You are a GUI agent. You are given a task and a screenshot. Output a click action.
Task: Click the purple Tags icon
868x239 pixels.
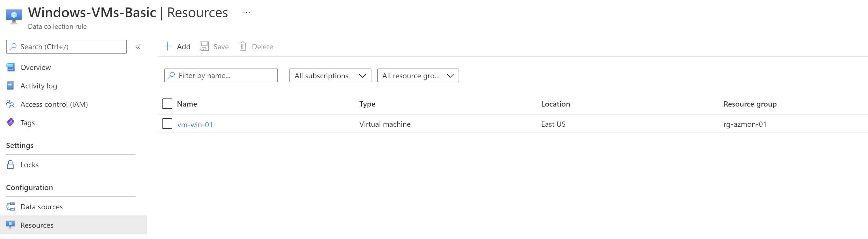tap(10, 122)
